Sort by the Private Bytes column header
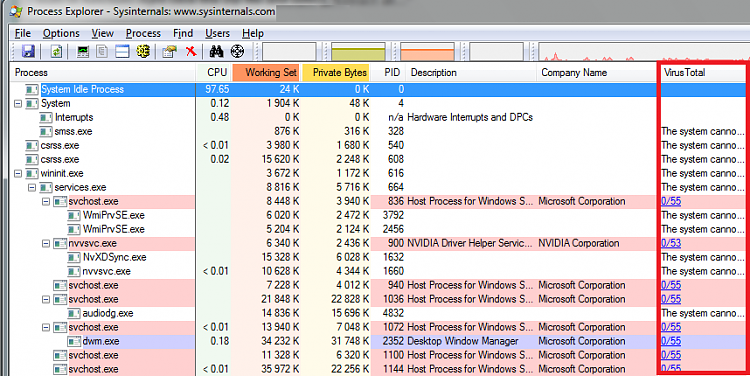 pos(336,73)
